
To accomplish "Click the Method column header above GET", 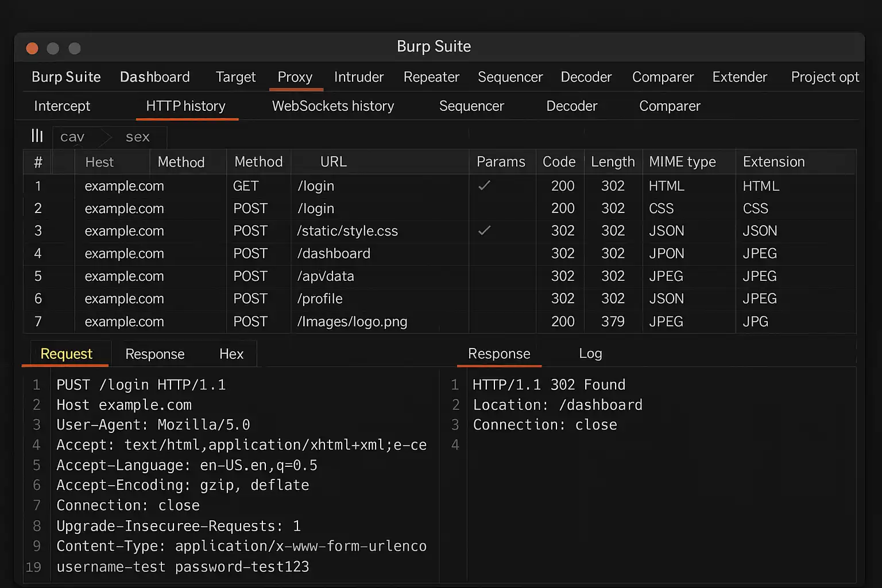I will [x=258, y=162].
